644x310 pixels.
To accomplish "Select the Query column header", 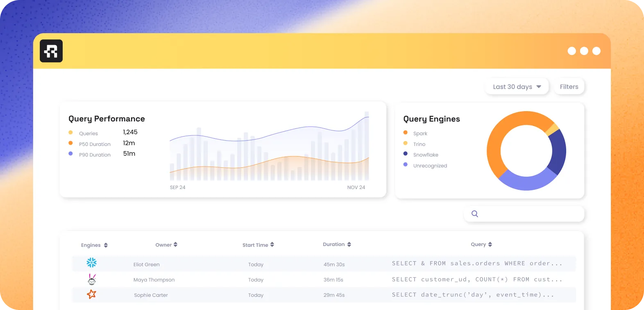I will click(478, 244).
